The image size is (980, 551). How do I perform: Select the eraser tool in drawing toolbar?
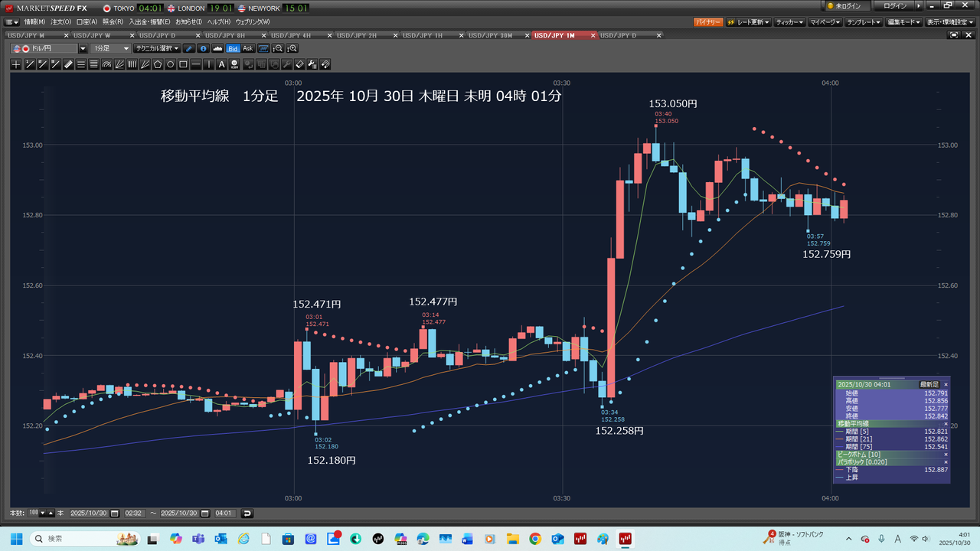coord(300,64)
